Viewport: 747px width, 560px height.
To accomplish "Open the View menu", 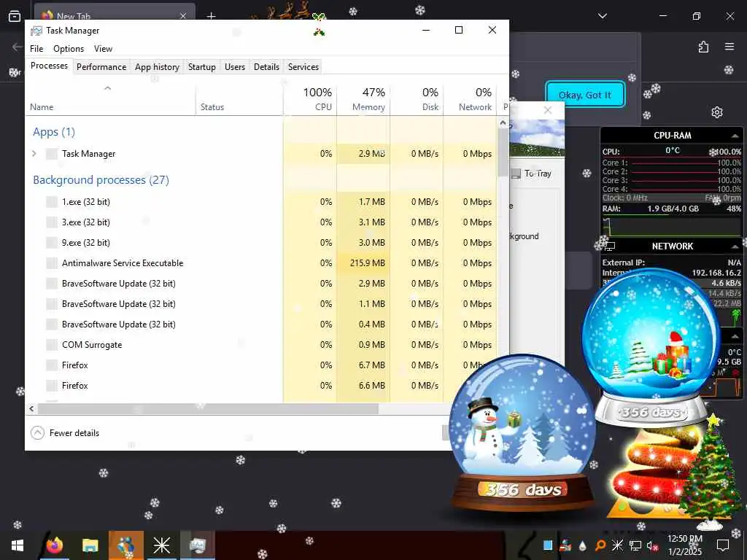I will 103,49.
